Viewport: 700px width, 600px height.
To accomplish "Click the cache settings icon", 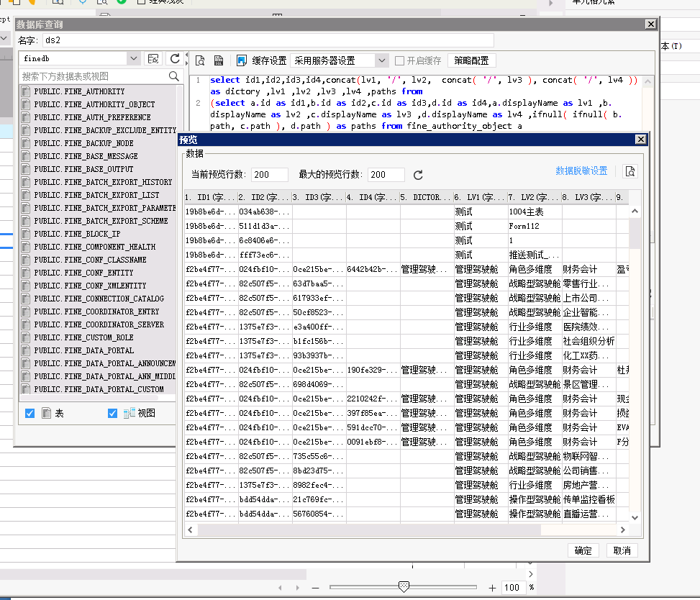I will (242, 60).
